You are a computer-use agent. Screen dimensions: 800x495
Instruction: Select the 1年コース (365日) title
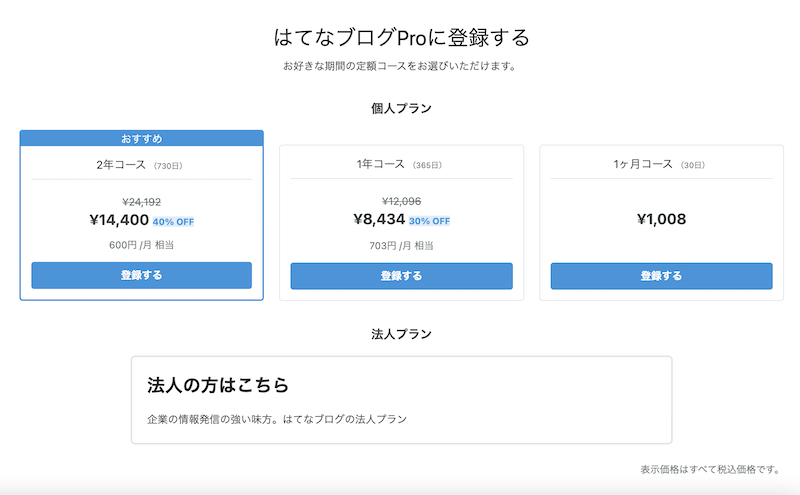[401, 164]
